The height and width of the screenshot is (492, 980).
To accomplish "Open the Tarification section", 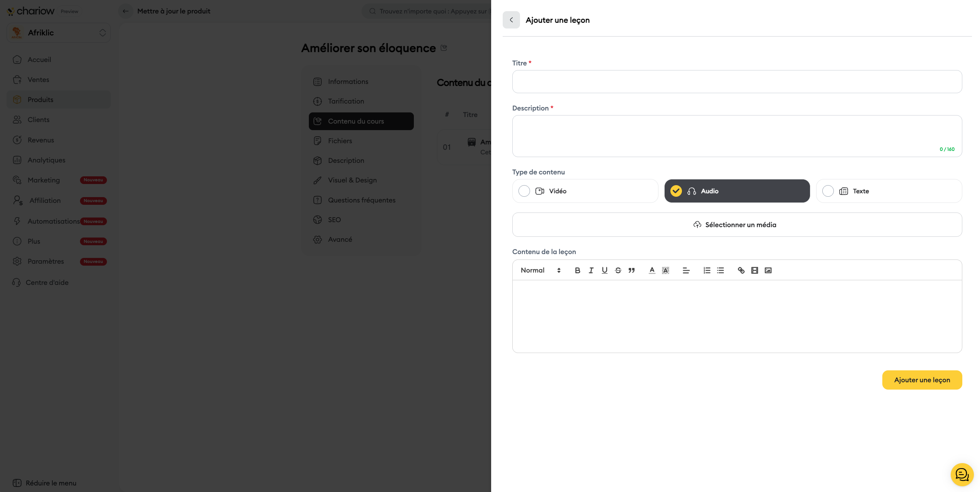I will [346, 101].
